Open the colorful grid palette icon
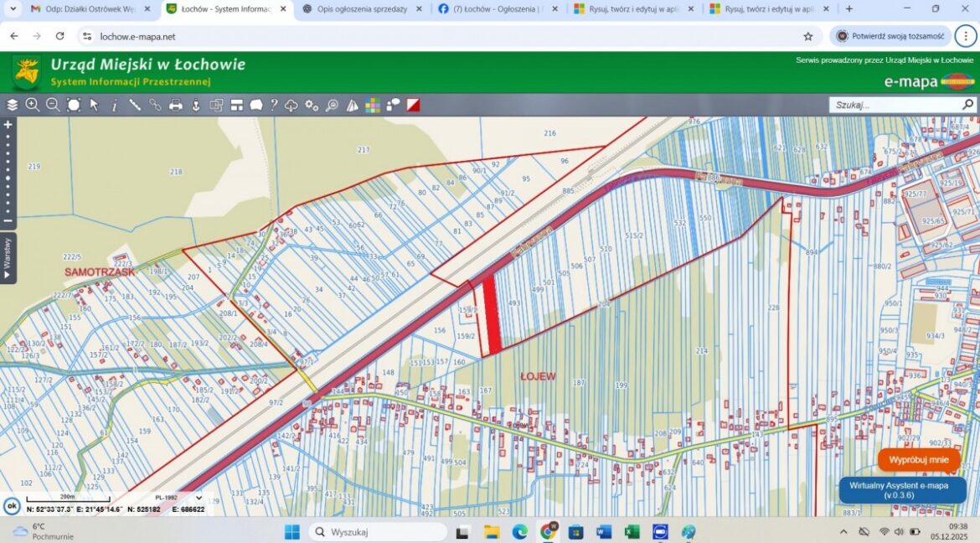Image resolution: width=980 pixels, height=543 pixels. 373,105
